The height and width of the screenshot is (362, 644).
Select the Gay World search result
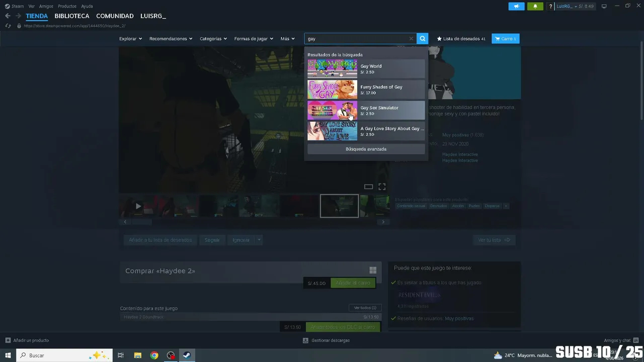(x=366, y=69)
